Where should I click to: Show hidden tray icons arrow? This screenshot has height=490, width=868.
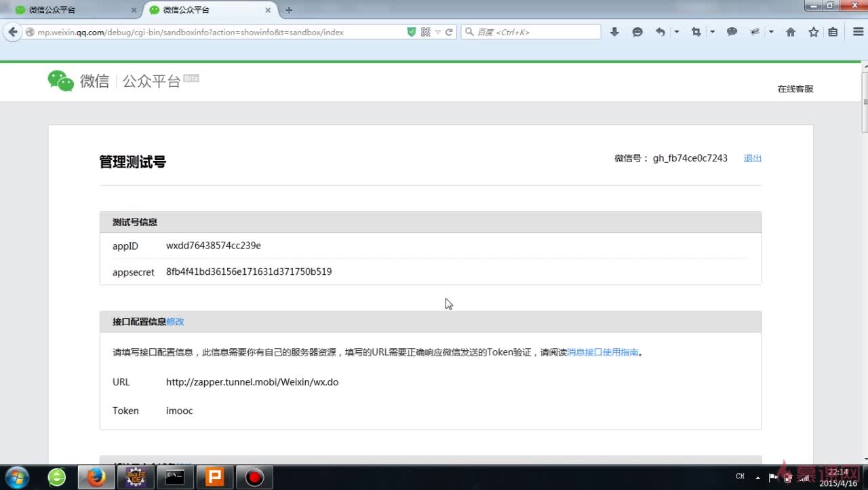coord(759,477)
